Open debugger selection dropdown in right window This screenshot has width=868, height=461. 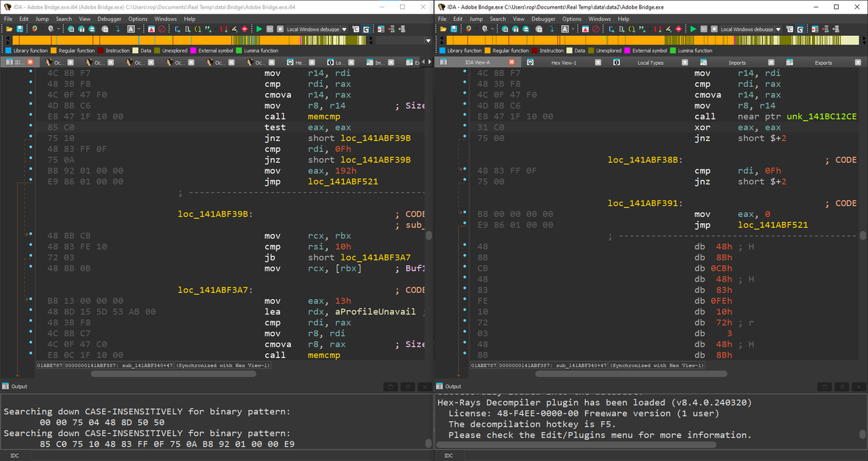tap(778, 29)
